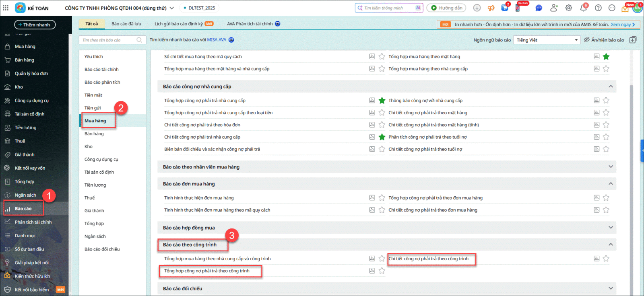Collapse 'Báo cáo công nợ nhà cung cấp' section
The image size is (644, 296).
click(611, 86)
